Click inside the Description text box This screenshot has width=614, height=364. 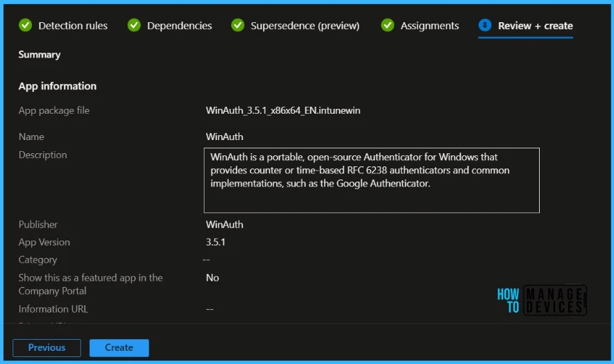click(372, 180)
